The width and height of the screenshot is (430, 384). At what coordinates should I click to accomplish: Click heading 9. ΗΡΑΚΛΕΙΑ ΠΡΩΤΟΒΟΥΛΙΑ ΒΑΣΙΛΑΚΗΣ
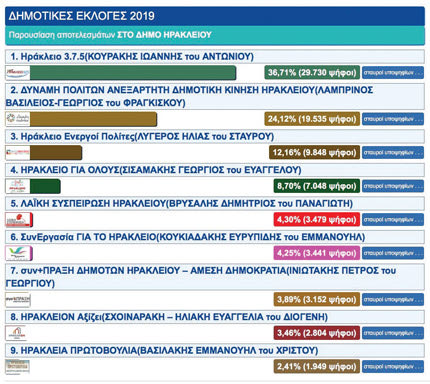215,351
